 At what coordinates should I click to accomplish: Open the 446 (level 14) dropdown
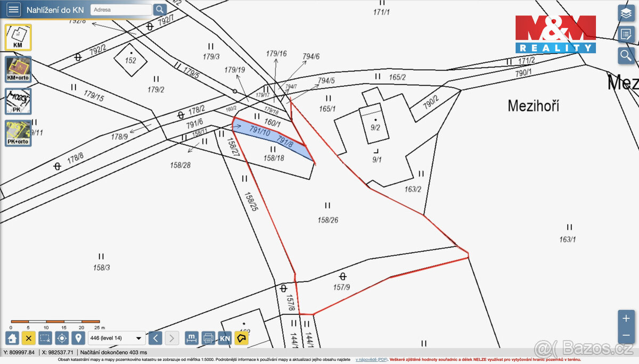click(x=117, y=338)
